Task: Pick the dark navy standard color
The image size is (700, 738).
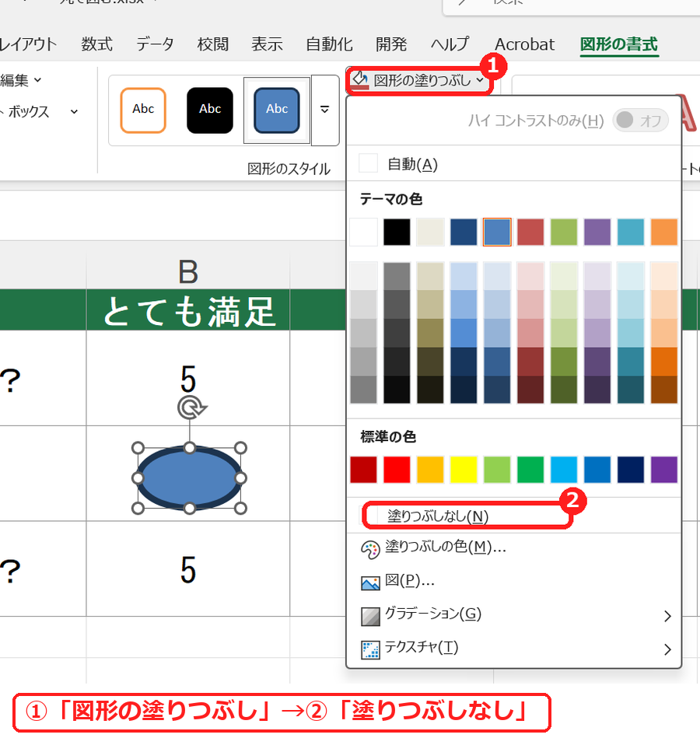Action: (631, 469)
